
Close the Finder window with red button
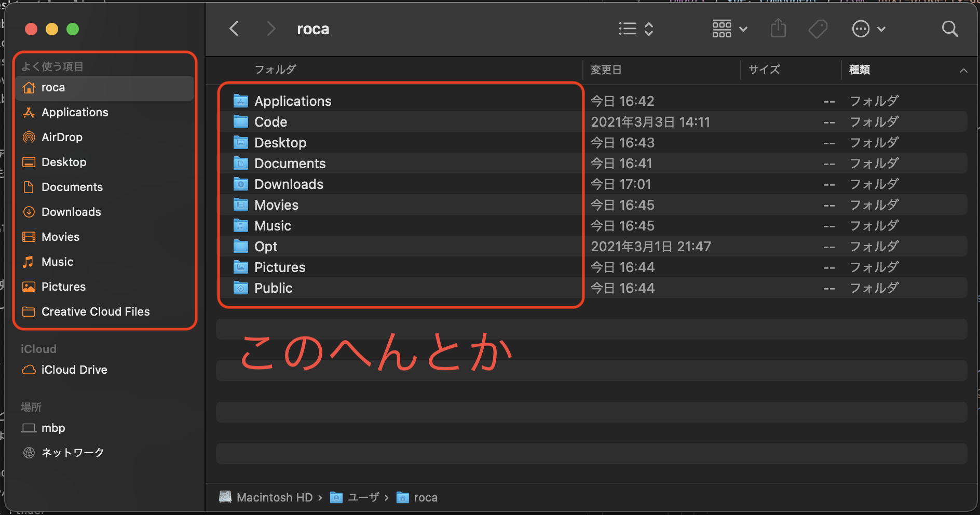(x=31, y=29)
